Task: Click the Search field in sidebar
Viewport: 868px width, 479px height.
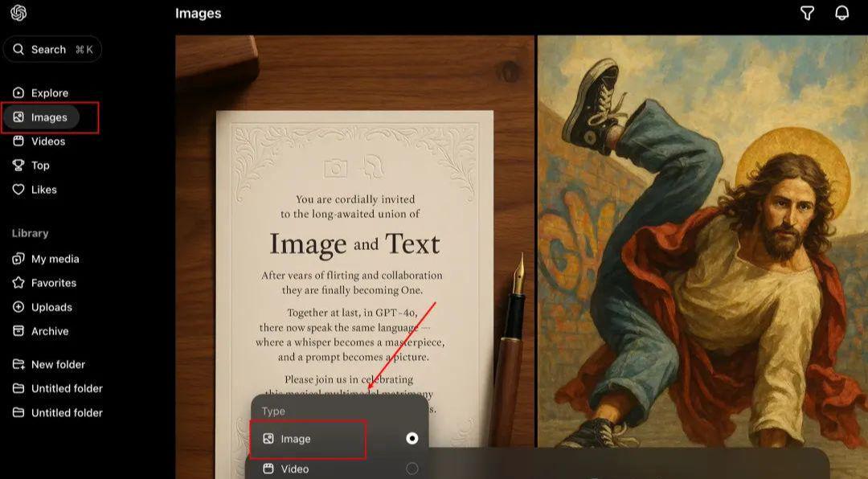Action: coord(53,50)
